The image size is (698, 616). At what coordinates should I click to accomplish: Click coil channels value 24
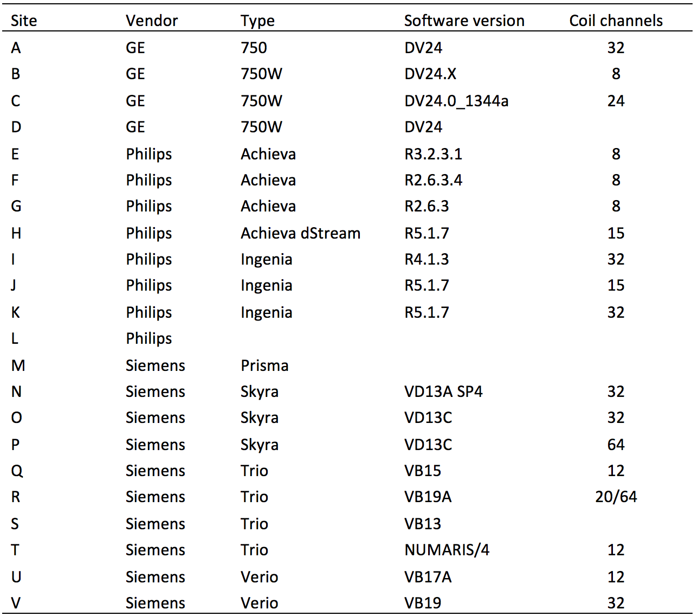pyautogui.click(x=616, y=101)
